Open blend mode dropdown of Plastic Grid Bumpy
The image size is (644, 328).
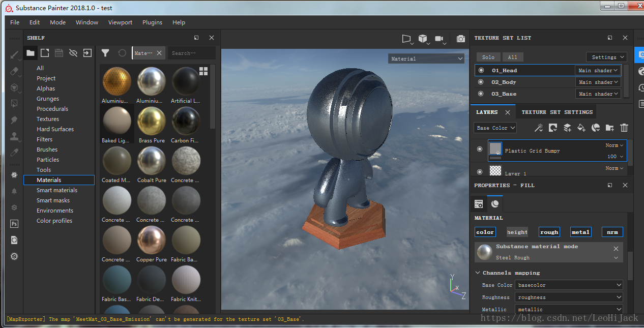614,145
